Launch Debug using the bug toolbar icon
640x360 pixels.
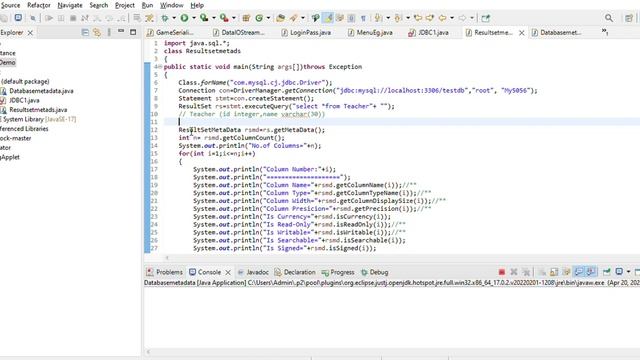pyautogui.click(x=165, y=18)
